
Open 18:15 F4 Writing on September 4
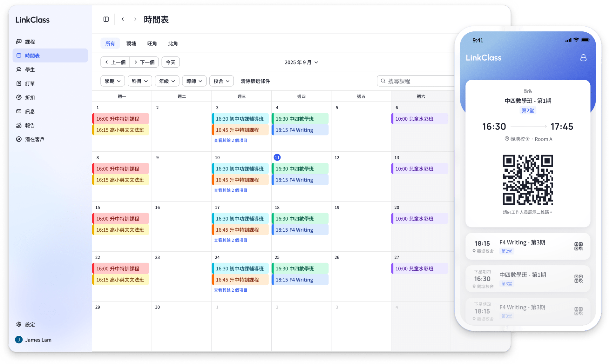(x=300, y=130)
